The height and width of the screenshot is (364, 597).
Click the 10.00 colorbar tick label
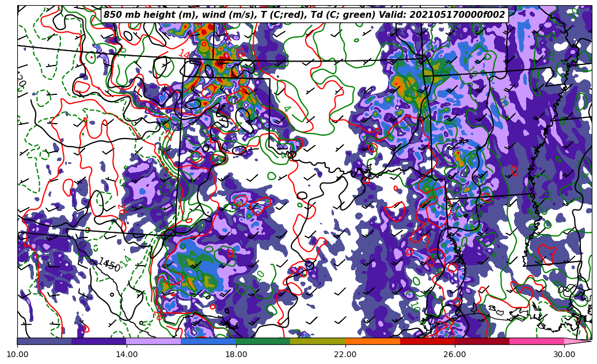[x=17, y=354]
